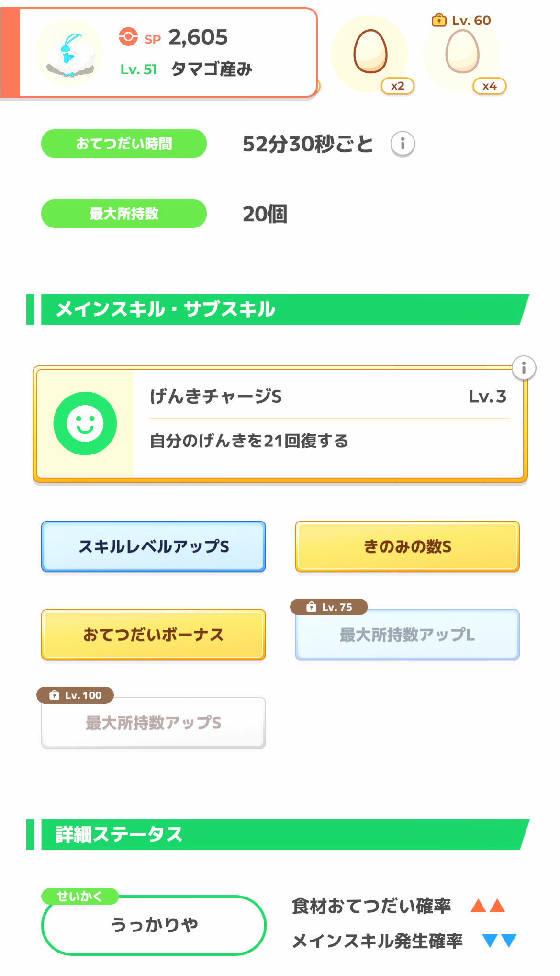Tap the green smiley skill icon
Viewport: 560px width, 976px height.
tap(85, 423)
